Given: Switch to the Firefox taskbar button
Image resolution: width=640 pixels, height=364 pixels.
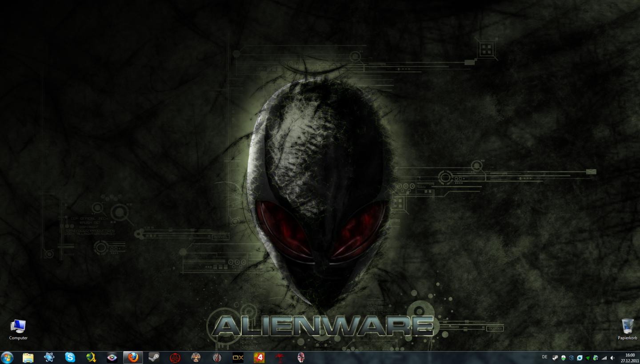Looking at the screenshot, I should coord(133,357).
